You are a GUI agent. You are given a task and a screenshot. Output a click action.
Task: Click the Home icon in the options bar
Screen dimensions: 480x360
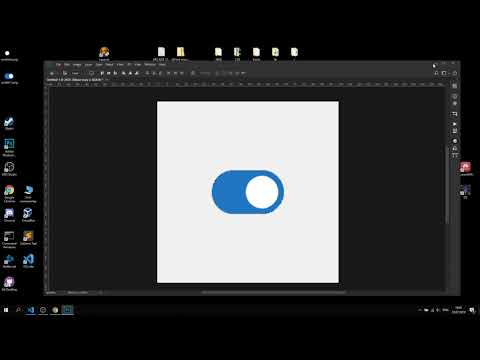[x=52, y=73]
